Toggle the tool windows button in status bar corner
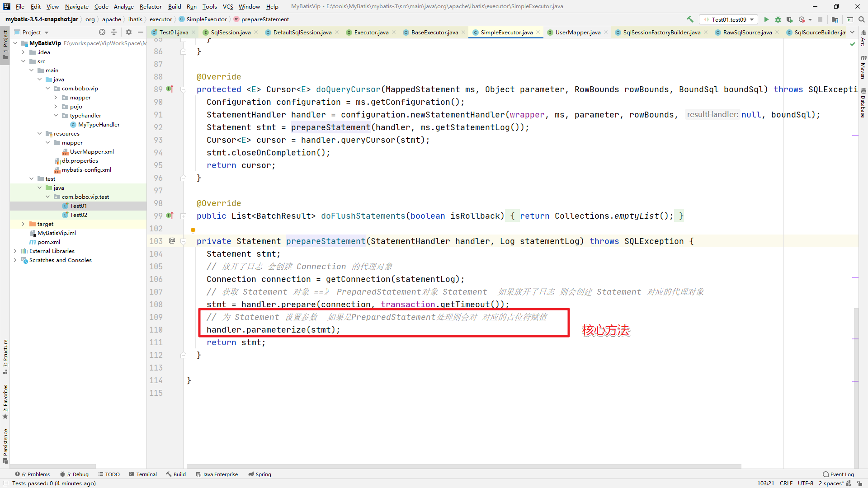This screenshot has height=488, width=868. tap(5, 483)
